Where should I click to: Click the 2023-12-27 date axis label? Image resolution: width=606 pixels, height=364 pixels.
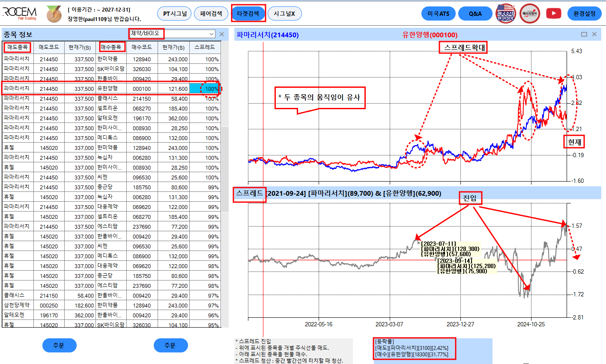pos(460,324)
